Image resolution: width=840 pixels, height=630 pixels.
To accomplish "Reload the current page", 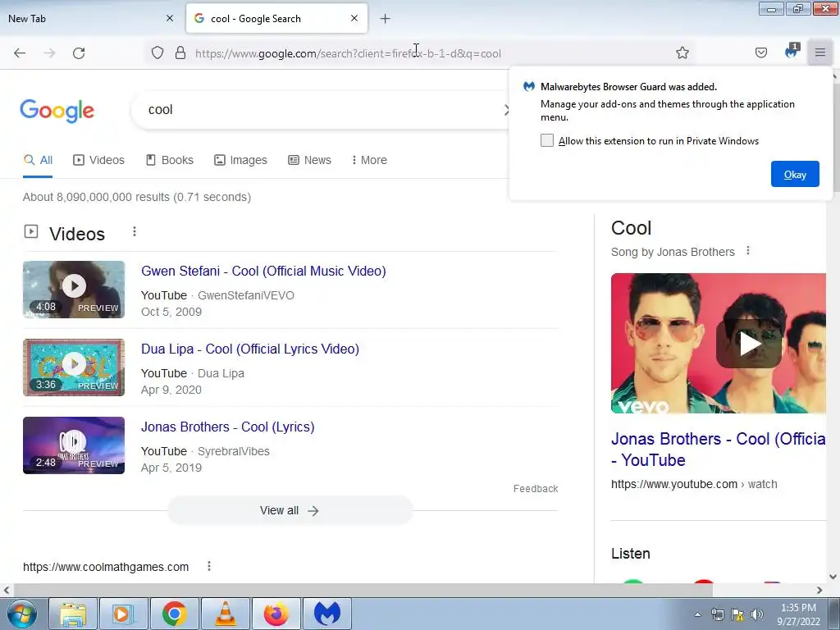I will coord(79,53).
